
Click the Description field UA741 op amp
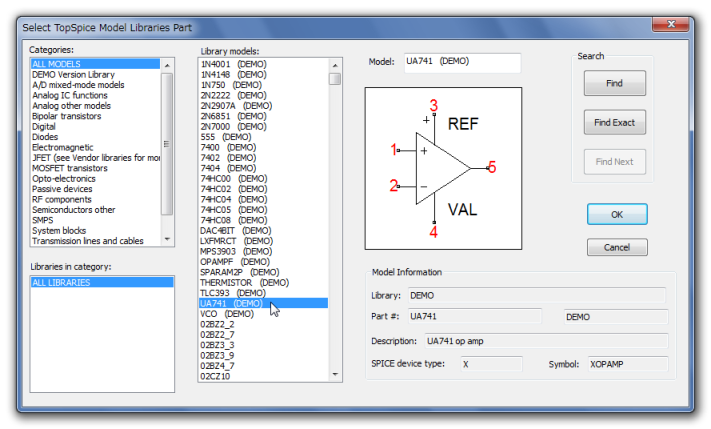pyautogui.click(x=546, y=341)
